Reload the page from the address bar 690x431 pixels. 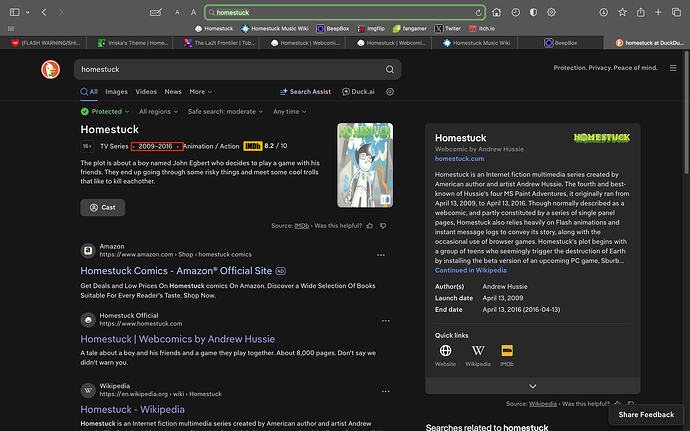point(478,12)
